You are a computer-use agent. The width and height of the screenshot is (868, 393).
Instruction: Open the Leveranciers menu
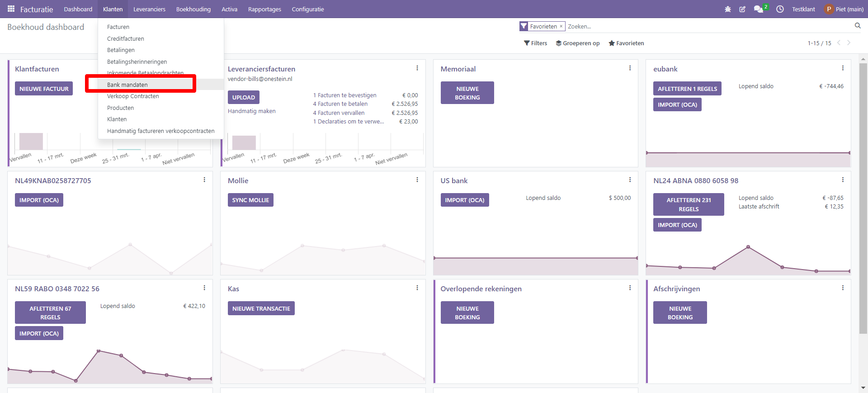[x=149, y=9]
